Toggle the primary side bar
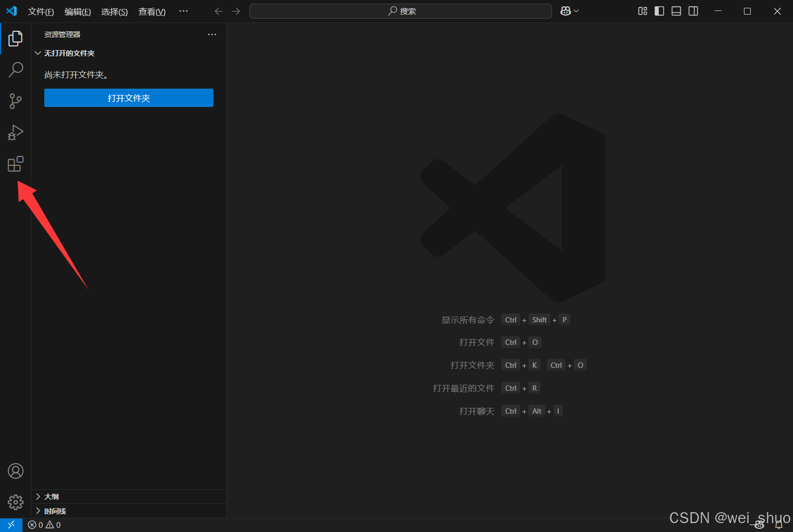 [659, 11]
